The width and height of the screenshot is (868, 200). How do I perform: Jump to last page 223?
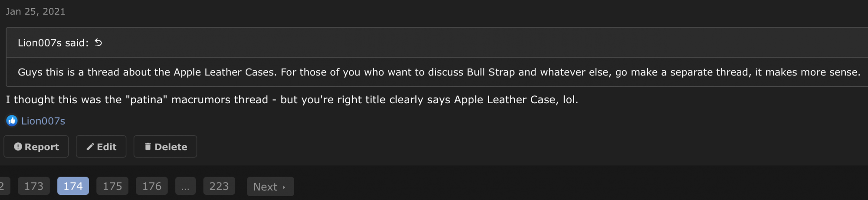point(219,186)
